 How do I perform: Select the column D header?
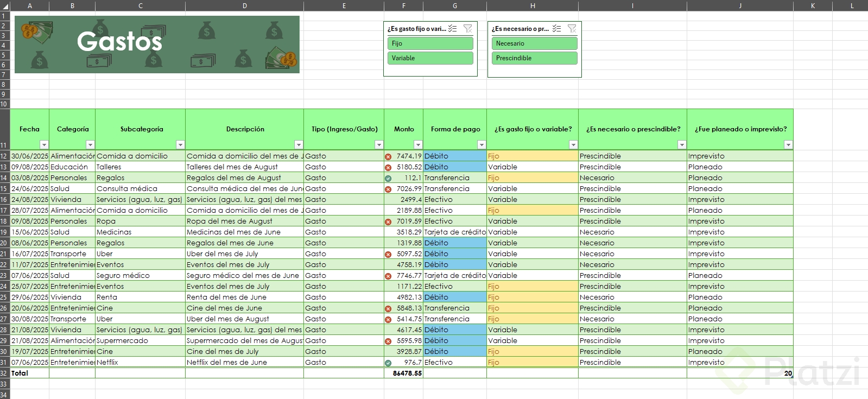click(244, 5)
